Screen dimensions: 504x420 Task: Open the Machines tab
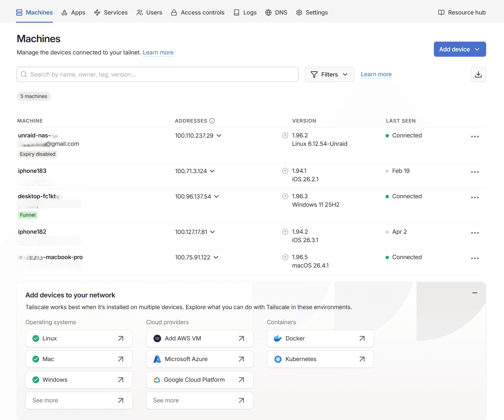pyautogui.click(x=34, y=13)
